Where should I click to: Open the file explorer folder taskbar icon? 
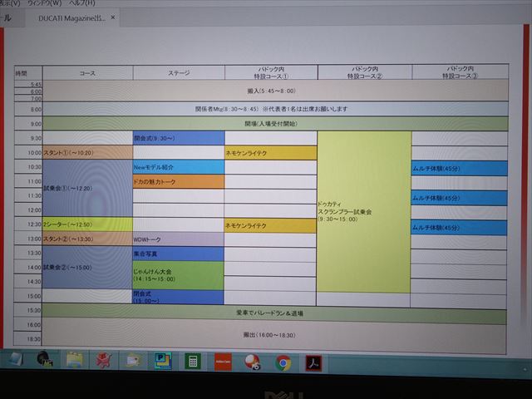pyautogui.click(x=75, y=360)
